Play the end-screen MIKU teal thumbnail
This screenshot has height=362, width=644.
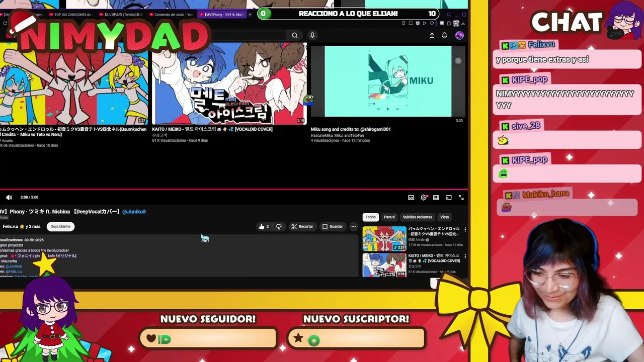(388, 81)
